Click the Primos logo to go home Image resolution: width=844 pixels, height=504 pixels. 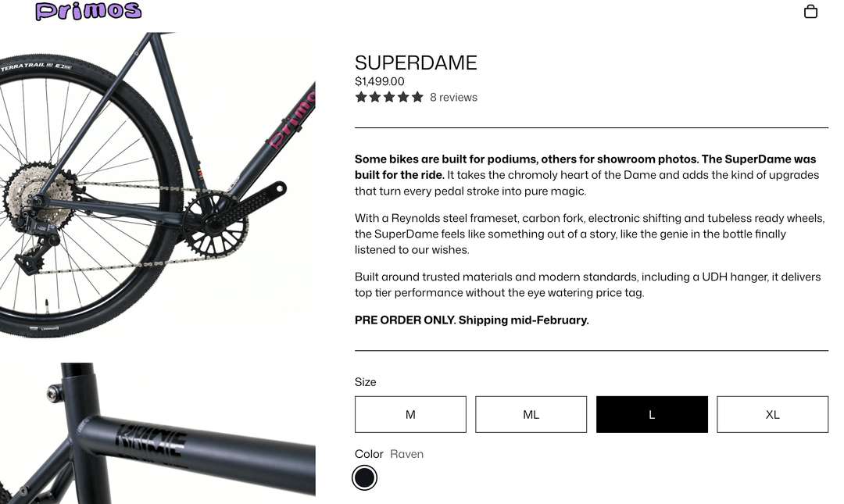(88, 11)
